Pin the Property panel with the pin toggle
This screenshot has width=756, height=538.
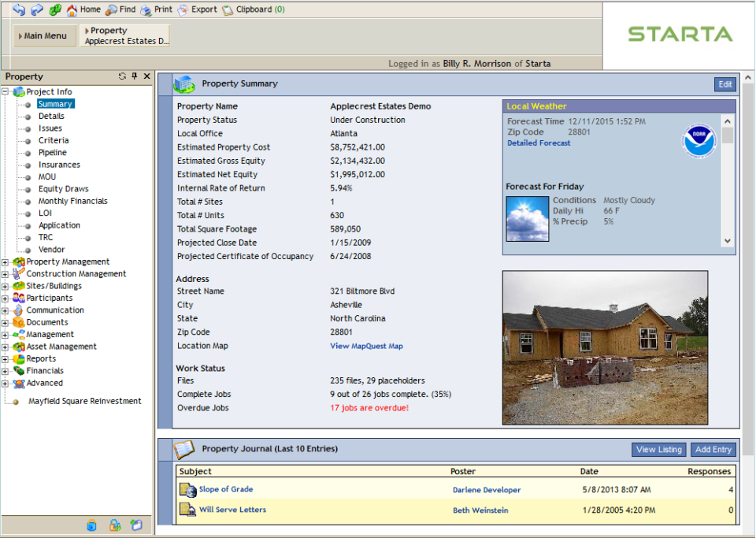point(134,76)
